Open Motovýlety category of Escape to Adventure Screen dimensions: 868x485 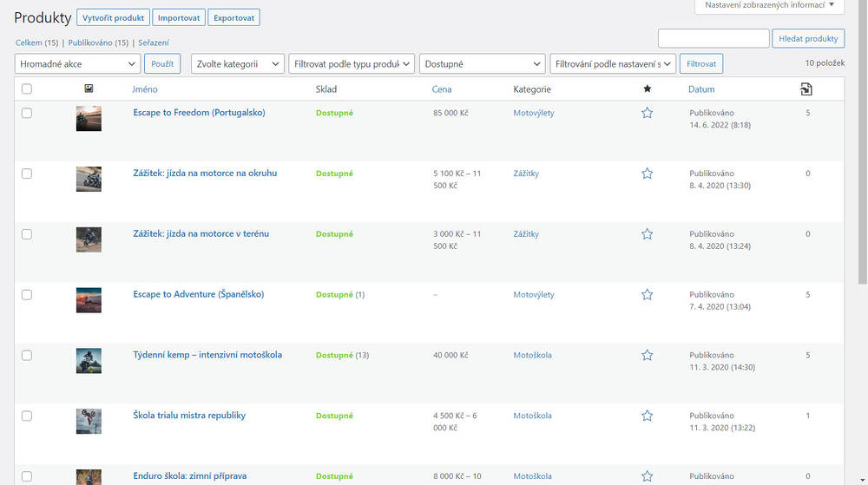pos(534,295)
